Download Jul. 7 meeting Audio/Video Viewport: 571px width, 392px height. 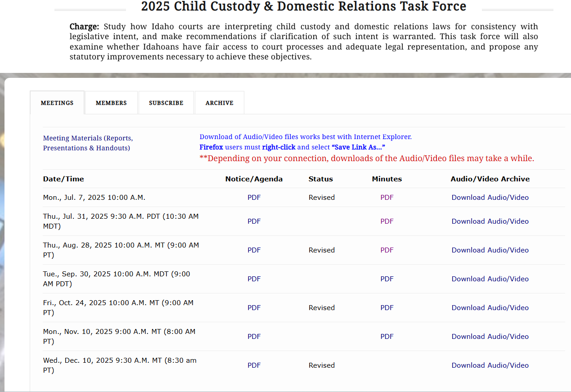[x=490, y=198]
